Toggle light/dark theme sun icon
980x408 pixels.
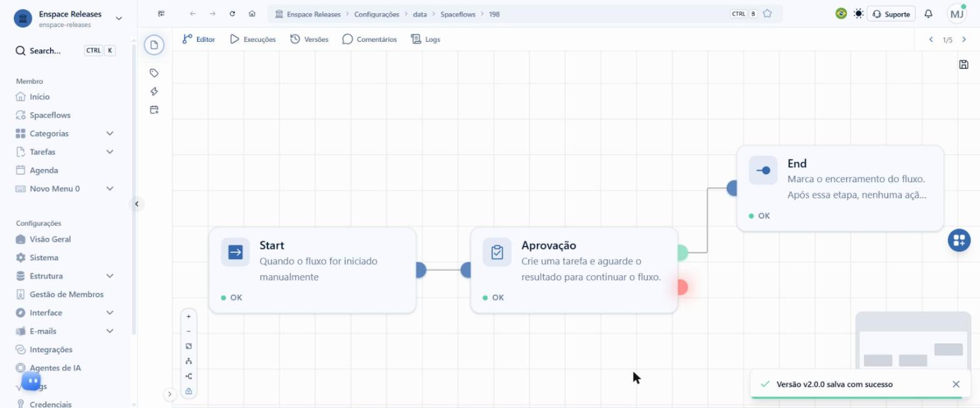(x=858, y=14)
